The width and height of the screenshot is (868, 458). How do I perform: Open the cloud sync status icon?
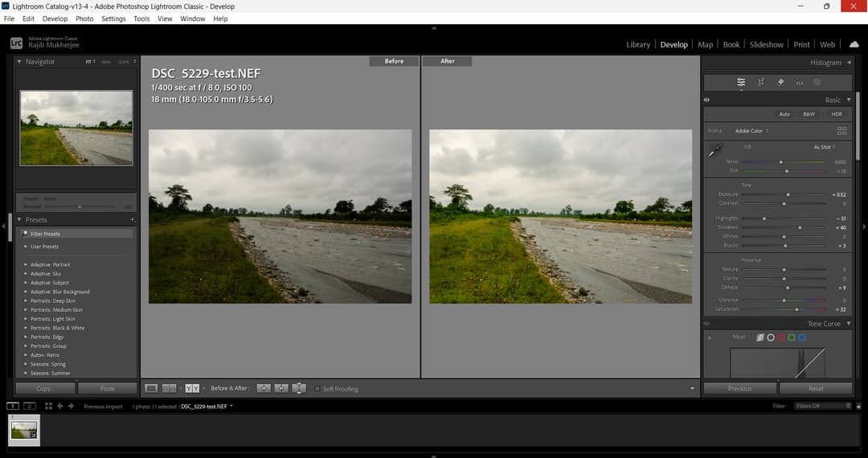pyautogui.click(x=854, y=44)
